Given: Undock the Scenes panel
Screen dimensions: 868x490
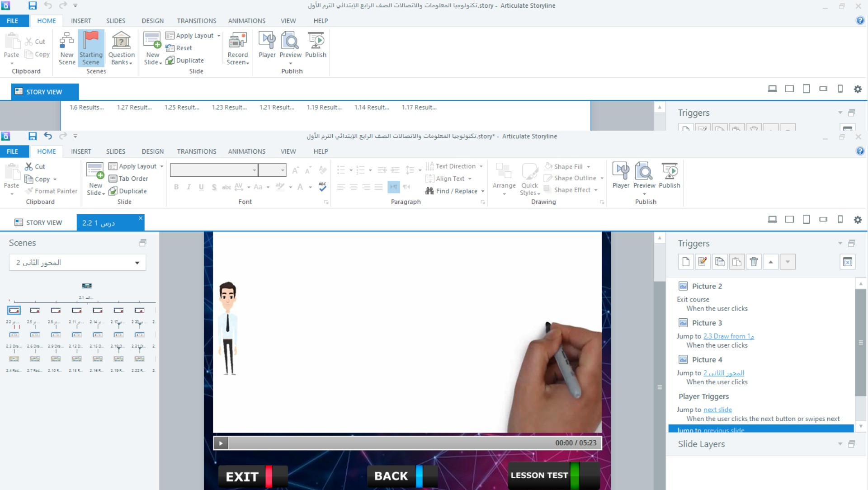Looking at the screenshot, I should (x=143, y=243).
